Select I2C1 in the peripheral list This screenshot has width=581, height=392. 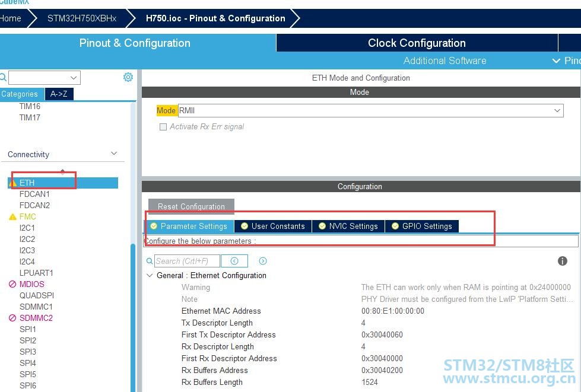click(27, 228)
